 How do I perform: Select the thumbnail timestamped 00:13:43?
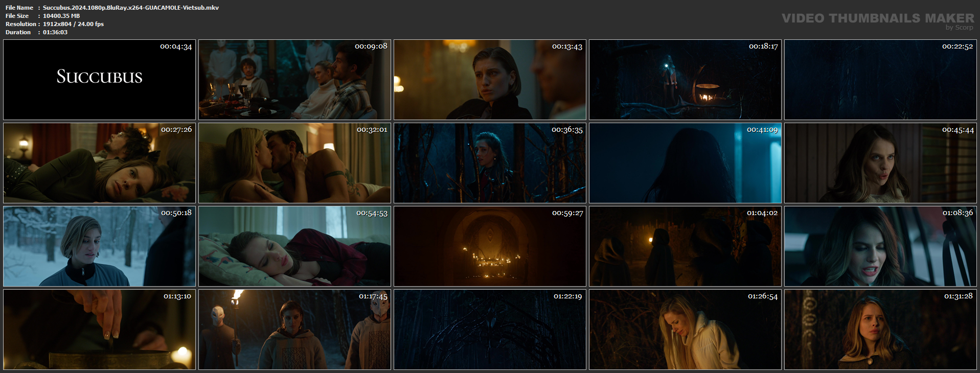[x=490, y=80]
